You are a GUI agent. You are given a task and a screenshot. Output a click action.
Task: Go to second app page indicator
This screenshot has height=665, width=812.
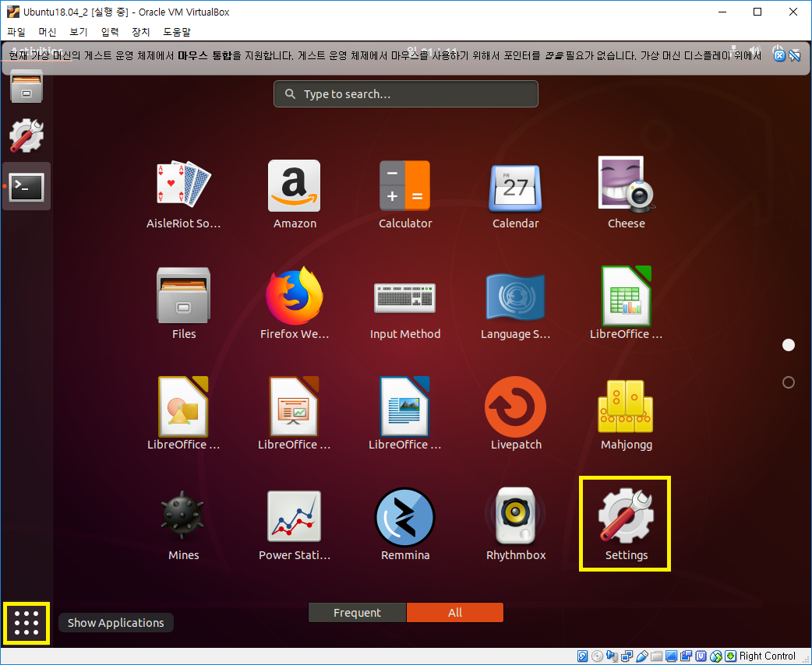click(788, 382)
